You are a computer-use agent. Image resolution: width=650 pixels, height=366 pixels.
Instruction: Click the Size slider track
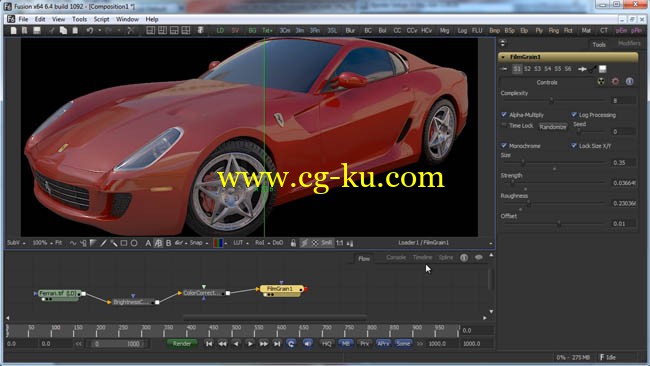click(x=554, y=163)
